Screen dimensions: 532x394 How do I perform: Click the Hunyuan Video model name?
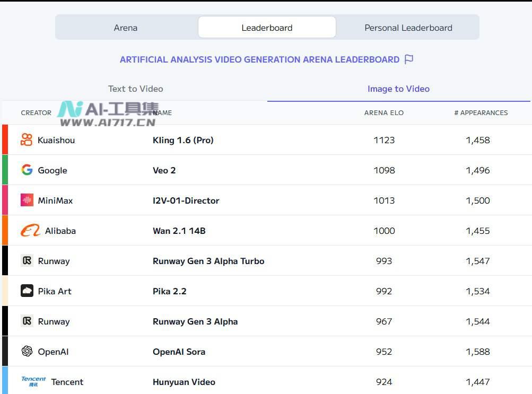coord(184,382)
